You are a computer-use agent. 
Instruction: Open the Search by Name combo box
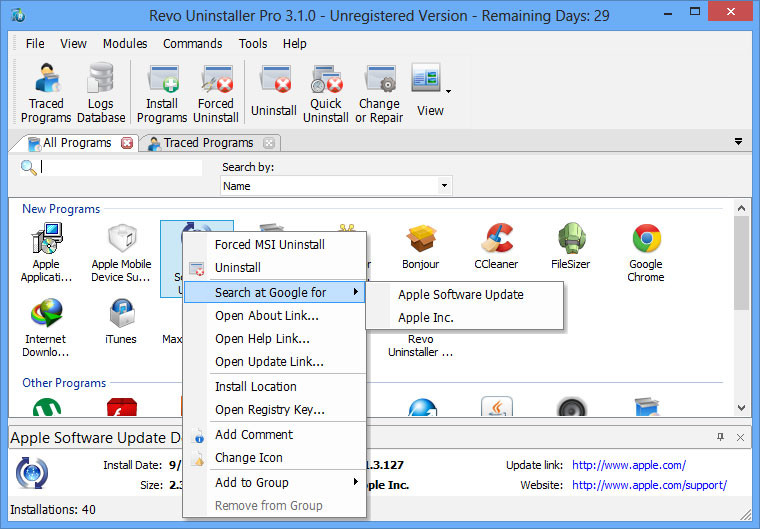coord(336,186)
